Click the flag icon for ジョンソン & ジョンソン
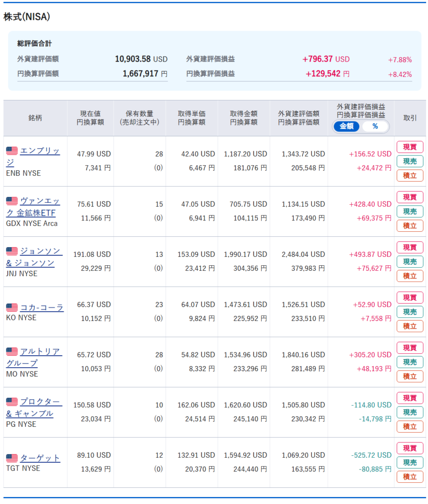Screen dimensions: 428x504 (x=12, y=252)
